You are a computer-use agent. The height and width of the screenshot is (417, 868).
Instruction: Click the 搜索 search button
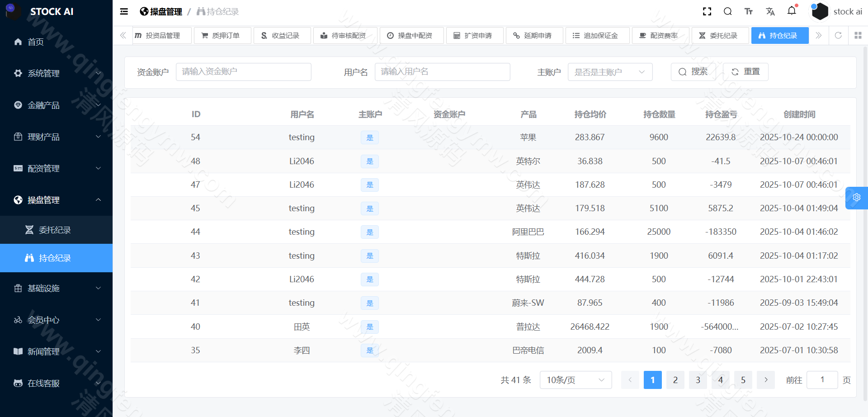coord(693,71)
